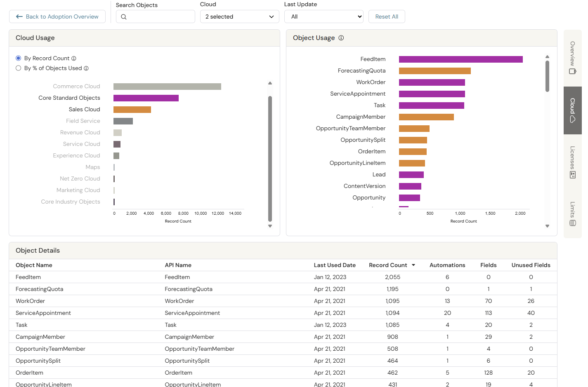This screenshot has width=588, height=387.
Task: Click the Licenses sidebar icon
Action: coord(572,175)
